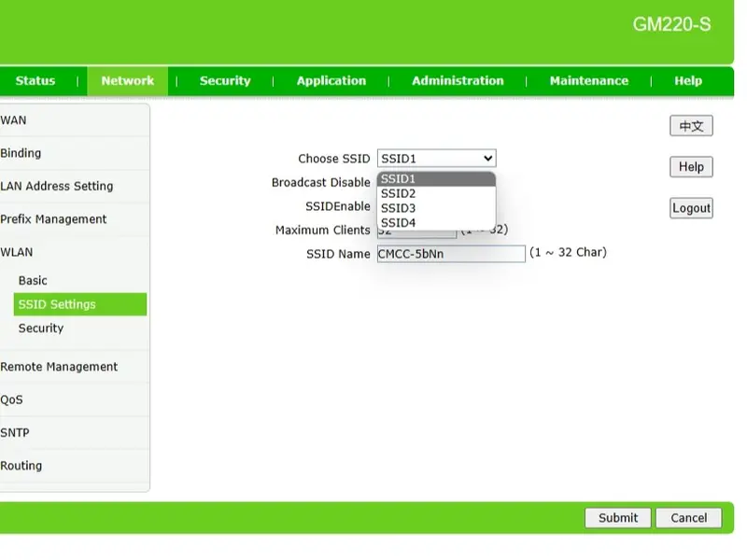This screenshot has height=560, width=747.
Task: Click the Choose SSID label
Action: click(x=334, y=159)
